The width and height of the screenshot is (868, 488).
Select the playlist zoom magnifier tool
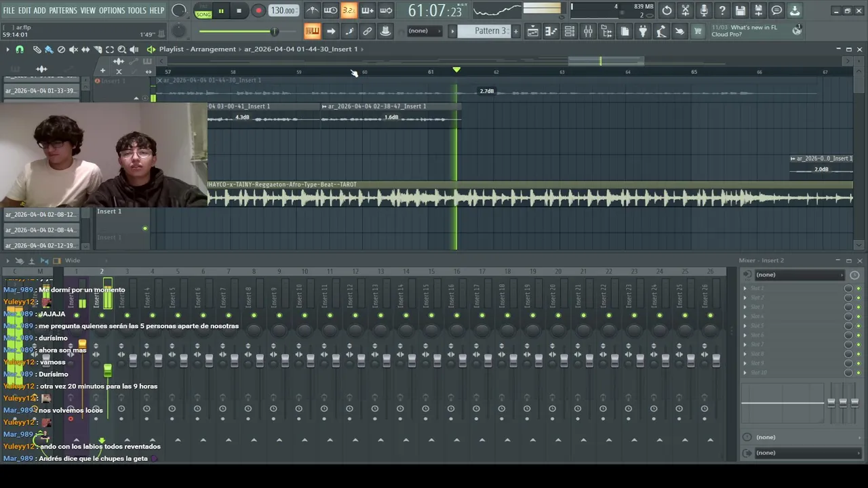click(x=122, y=49)
